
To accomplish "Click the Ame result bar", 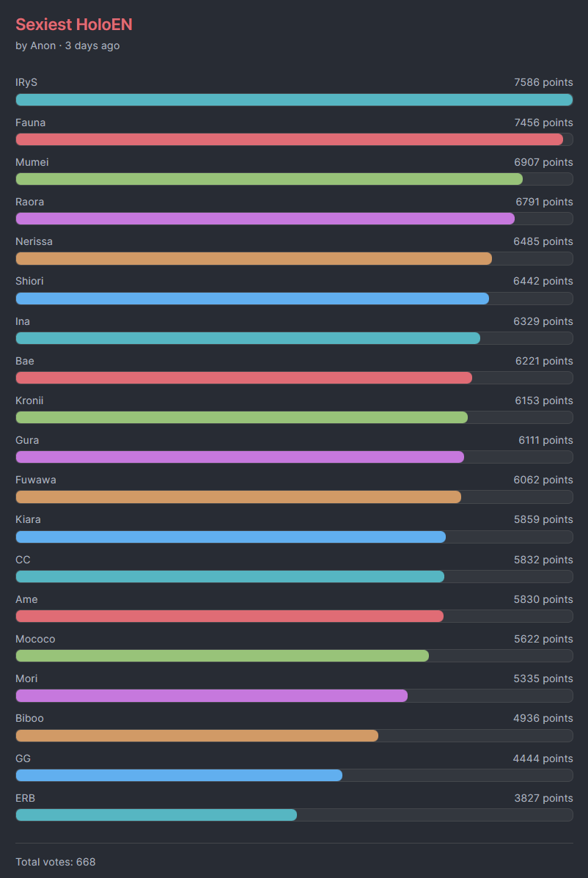I will (294, 616).
